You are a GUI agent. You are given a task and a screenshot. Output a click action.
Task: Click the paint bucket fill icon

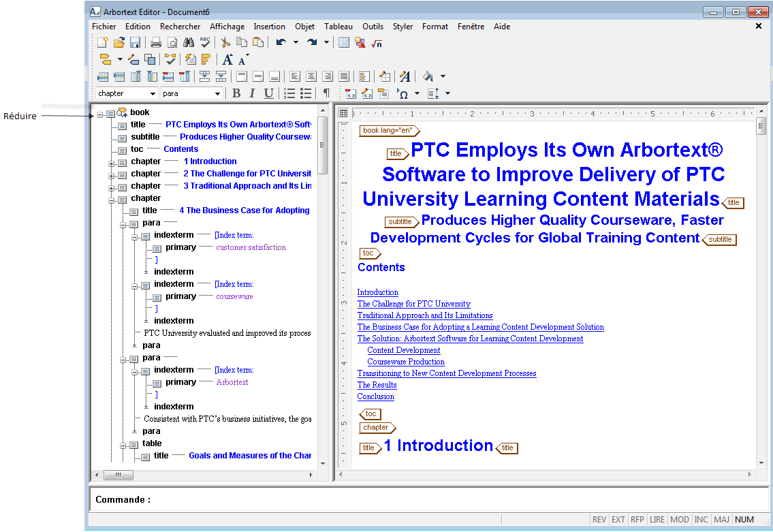click(x=428, y=76)
